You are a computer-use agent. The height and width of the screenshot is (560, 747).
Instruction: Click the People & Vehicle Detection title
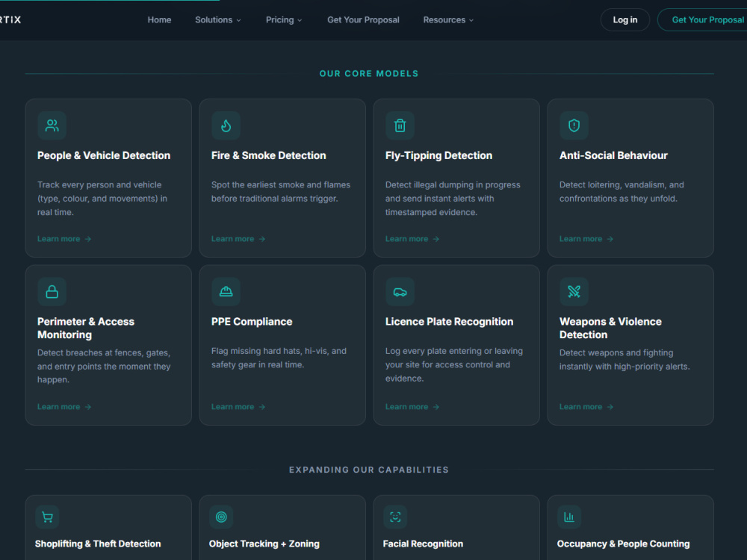(x=104, y=156)
